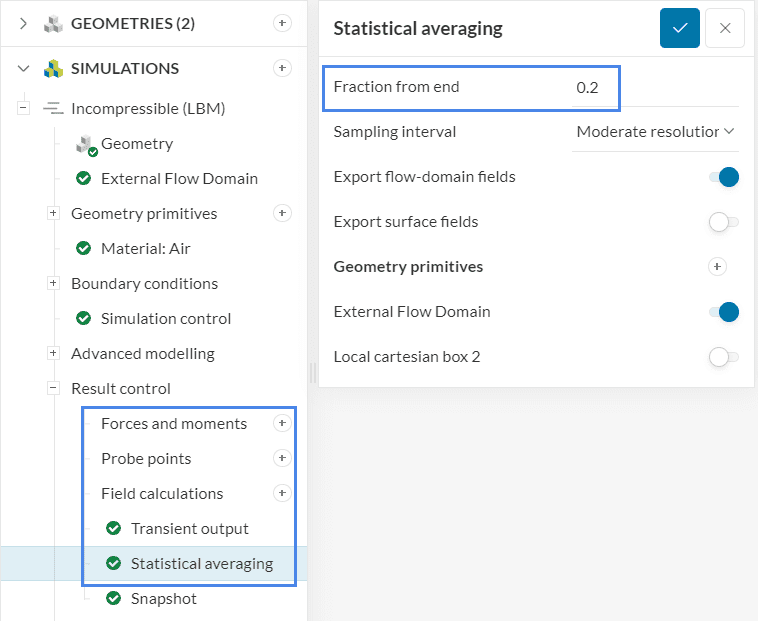Turn on Local cartesian box 2
The height and width of the screenshot is (621, 758).
[723, 357]
